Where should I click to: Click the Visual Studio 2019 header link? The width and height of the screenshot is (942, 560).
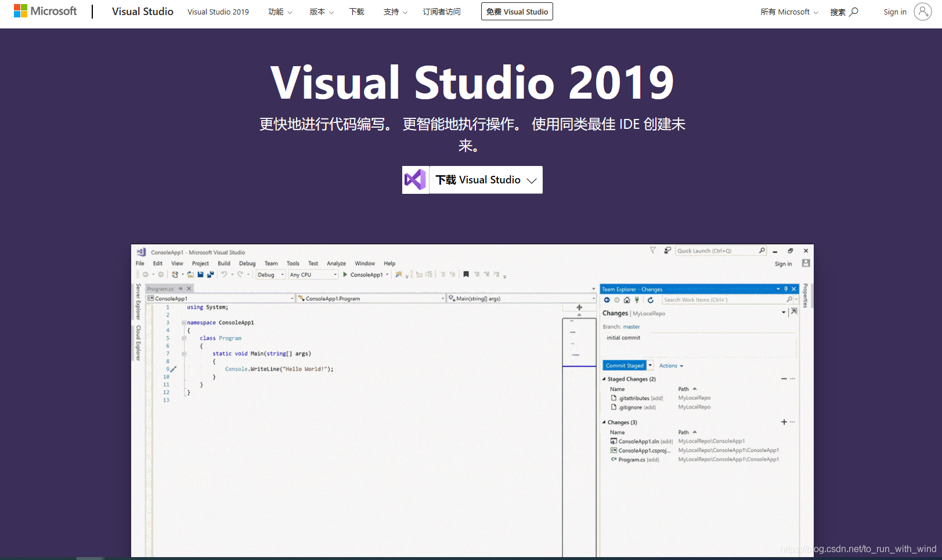[218, 12]
